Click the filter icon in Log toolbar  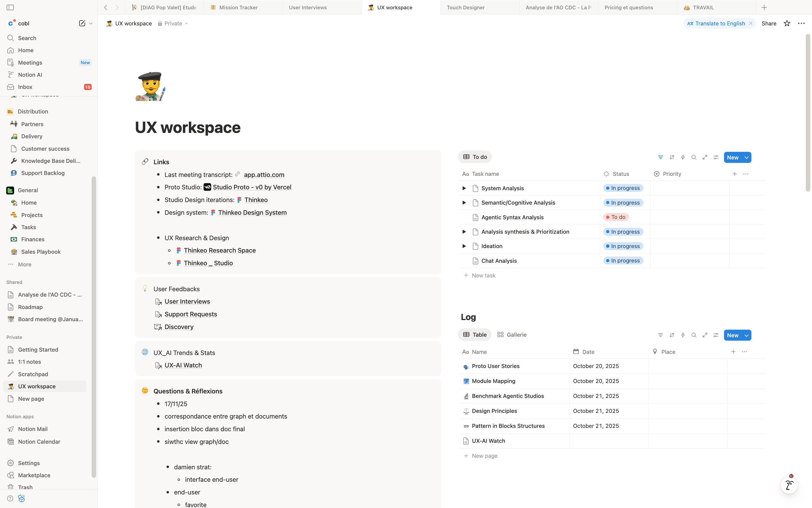coord(660,335)
